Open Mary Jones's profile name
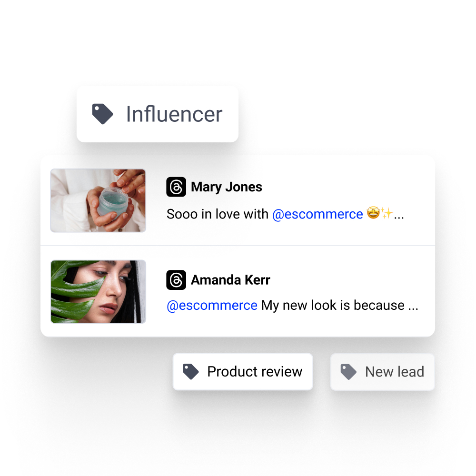Image resolution: width=476 pixels, height=476 pixels. coord(227,187)
